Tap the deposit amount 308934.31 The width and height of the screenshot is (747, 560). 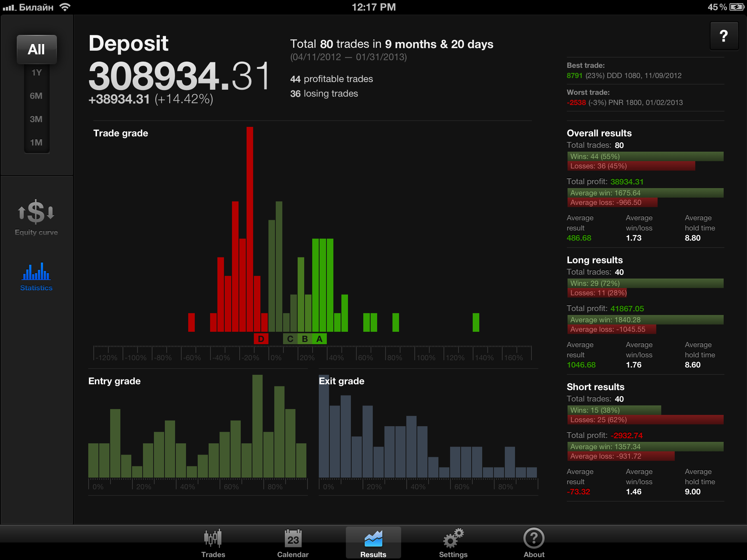(x=179, y=76)
